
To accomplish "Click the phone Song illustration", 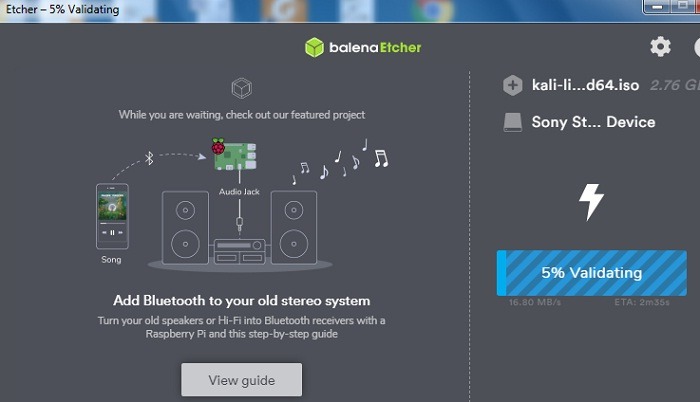I will 112,217.
